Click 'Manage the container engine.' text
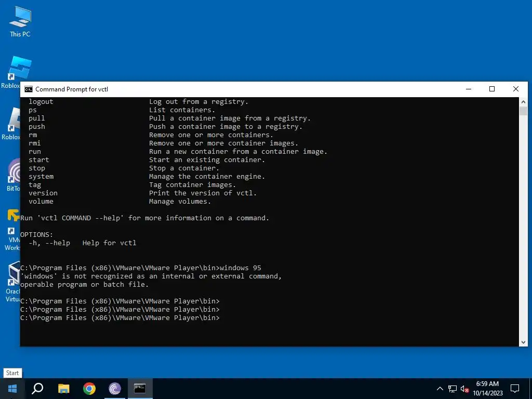Image resolution: width=532 pixels, height=399 pixels. click(207, 177)
